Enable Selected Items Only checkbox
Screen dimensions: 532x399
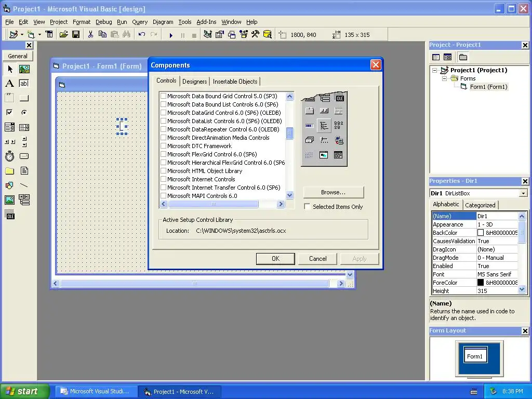307,207
